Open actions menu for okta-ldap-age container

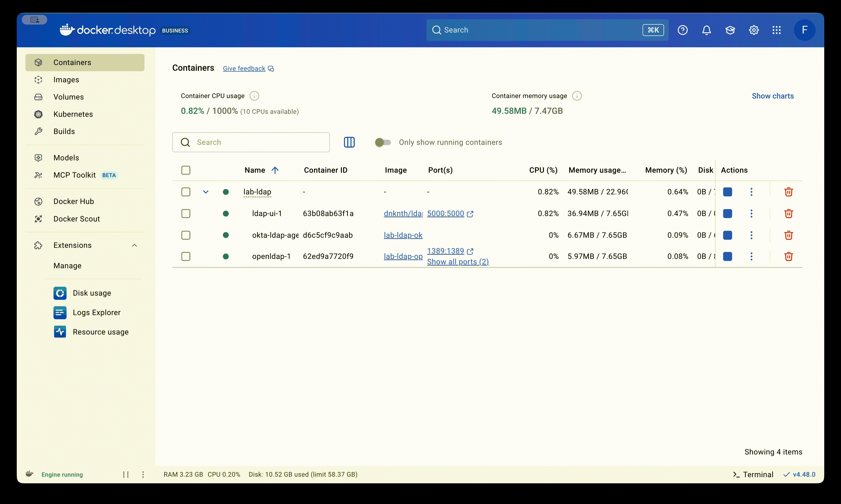pyautogui.click(x=751, y=235)
